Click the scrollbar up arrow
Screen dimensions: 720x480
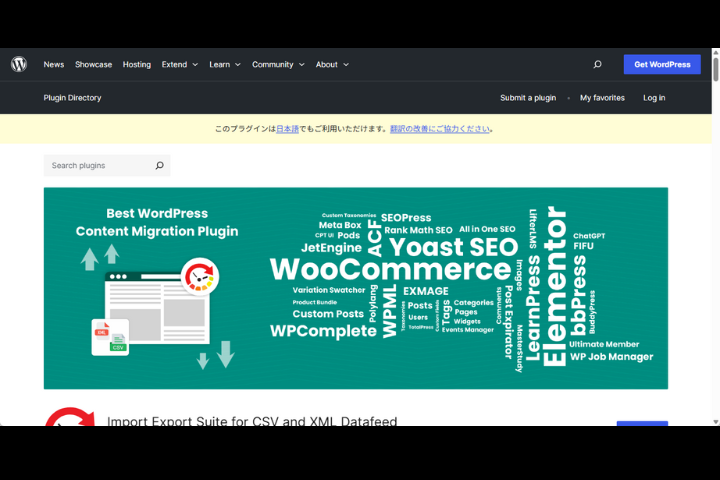[x=715, y=52]
